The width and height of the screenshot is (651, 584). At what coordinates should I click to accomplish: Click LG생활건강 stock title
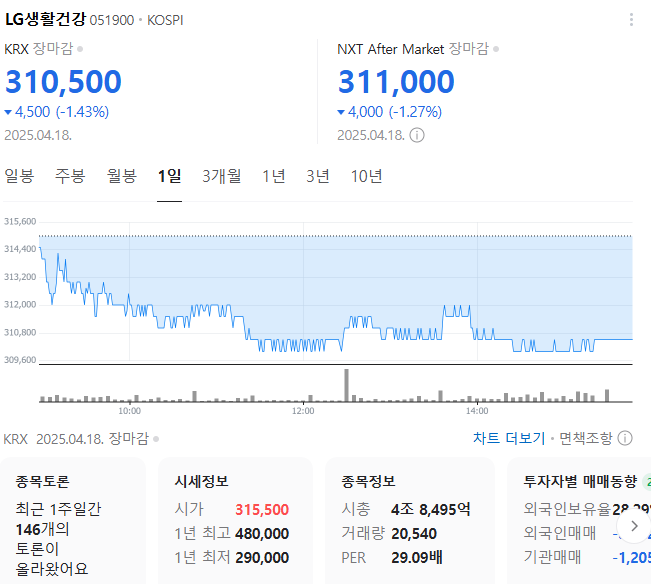pos(45,19)
